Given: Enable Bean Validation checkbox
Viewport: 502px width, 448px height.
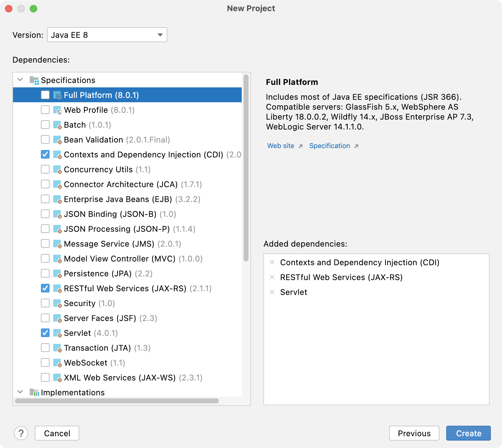Looking at the screenshot, I should click(x=45, y=139).
